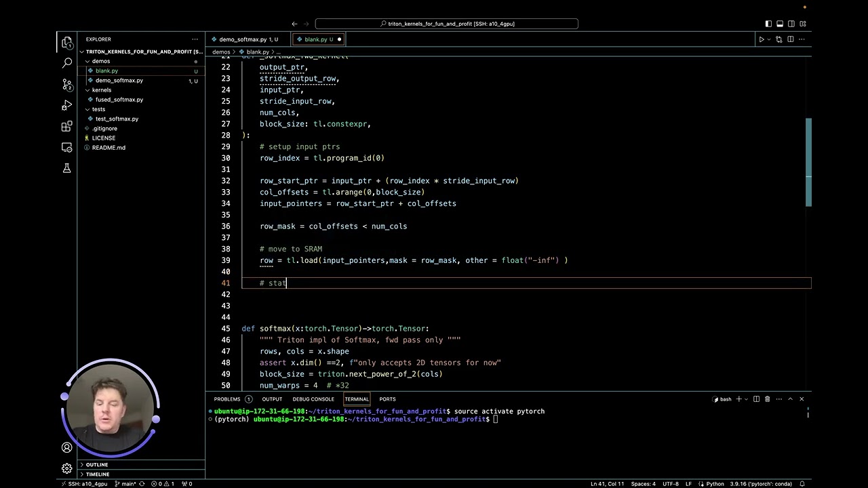Switch to the OUTPUT panel tab
This screenshot has width=868, height=488.
pos(272,399)
